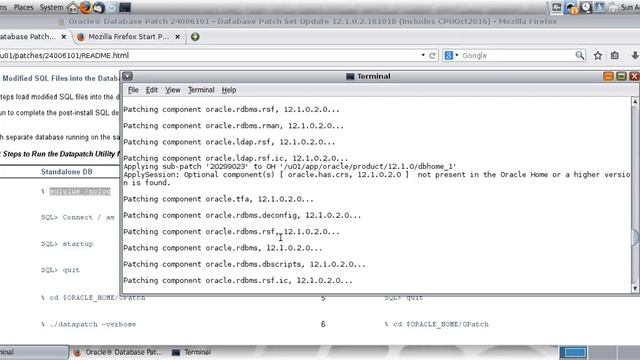Open the System menu in the top panel
640x360 pixels.
pos(51,7)
